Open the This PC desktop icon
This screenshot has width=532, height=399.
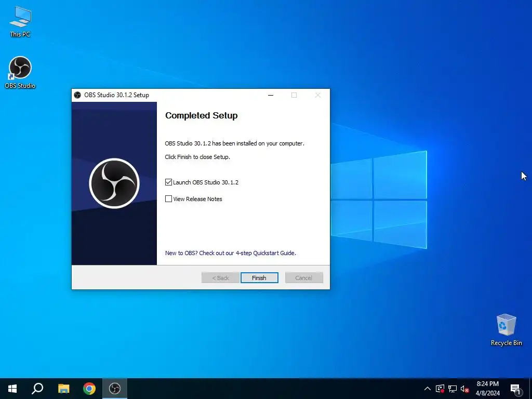click(x=20, y=21)
